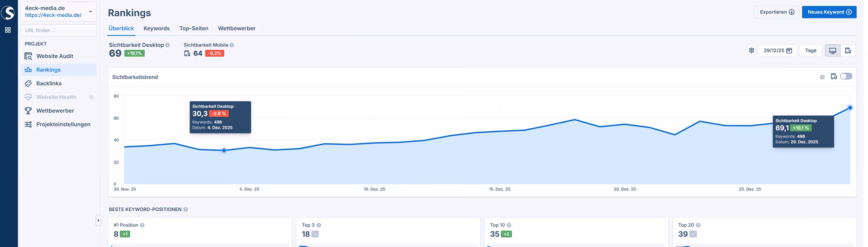Screen dimensions: 868x247
Task: Open the 29/12/25 date picker
Action: tap(777, 51)
